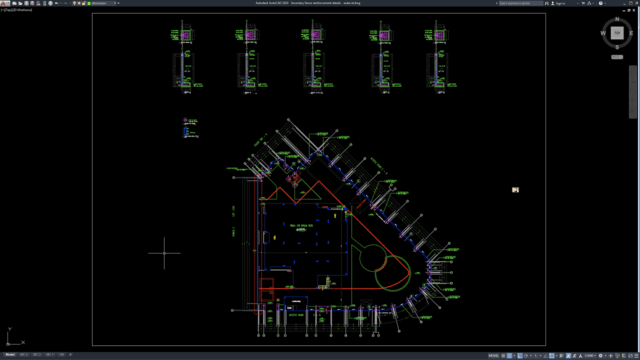The image size is (640, 360).
Task: Click the N direction on ViewCube compass
Action: click(x=617, y=19)
